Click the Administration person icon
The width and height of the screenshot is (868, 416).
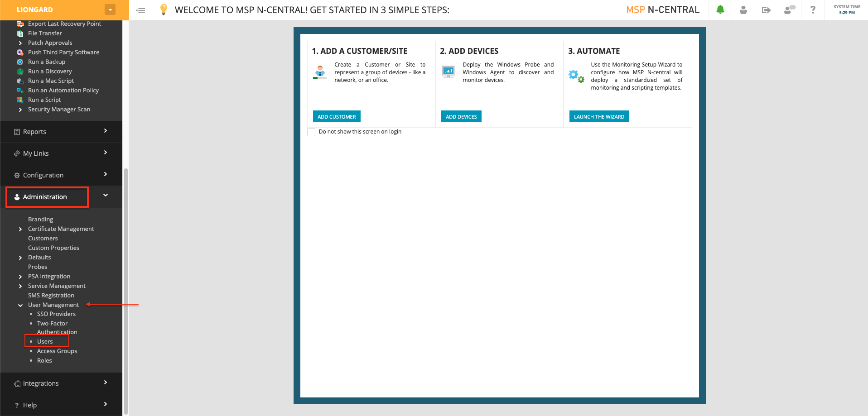point(17,197)
